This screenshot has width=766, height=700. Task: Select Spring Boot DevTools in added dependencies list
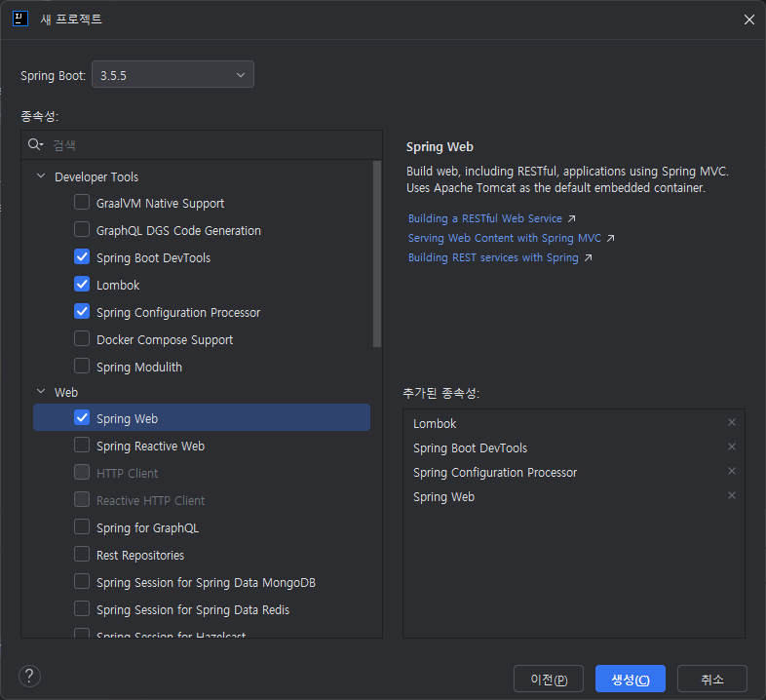point(471,448)
